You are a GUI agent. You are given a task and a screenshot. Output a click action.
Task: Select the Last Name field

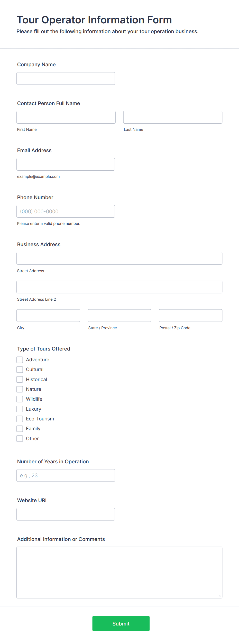click(173, 117)
